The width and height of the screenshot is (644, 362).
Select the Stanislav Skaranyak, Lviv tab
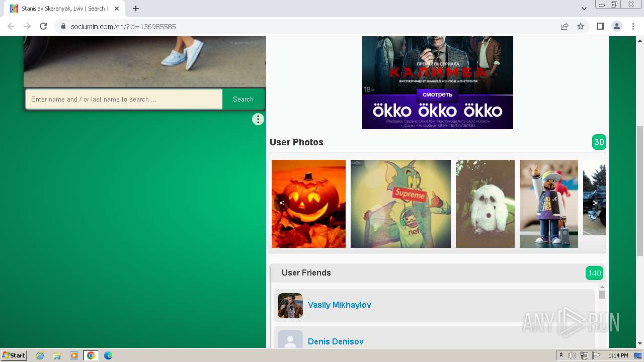coord(65,9)
